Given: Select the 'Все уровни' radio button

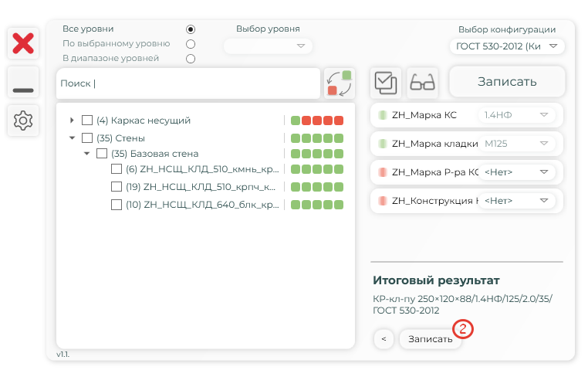Looking at the screenshot, I should pos(191,29).
